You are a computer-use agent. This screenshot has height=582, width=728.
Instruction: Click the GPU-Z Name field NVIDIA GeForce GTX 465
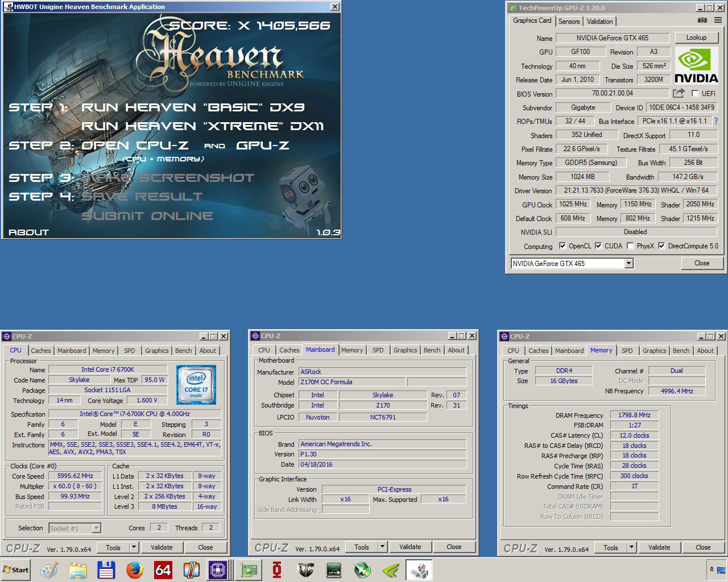[x=612, y=38]
